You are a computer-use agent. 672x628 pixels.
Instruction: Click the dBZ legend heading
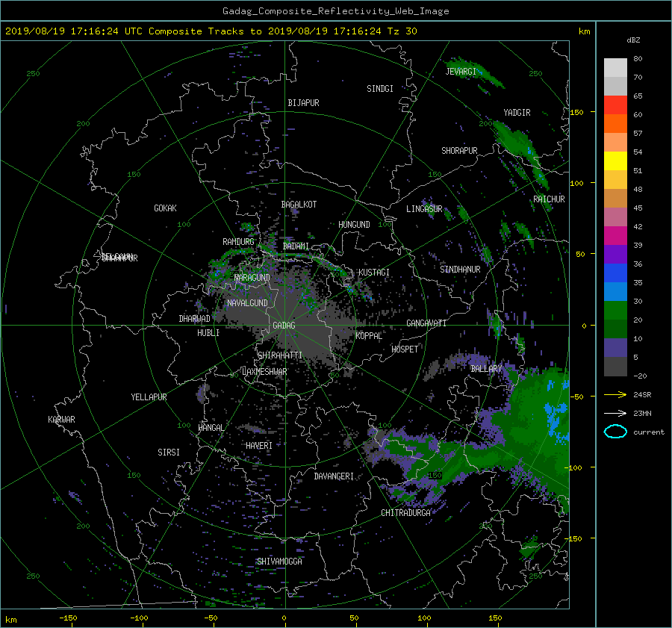tap(633, 40)
